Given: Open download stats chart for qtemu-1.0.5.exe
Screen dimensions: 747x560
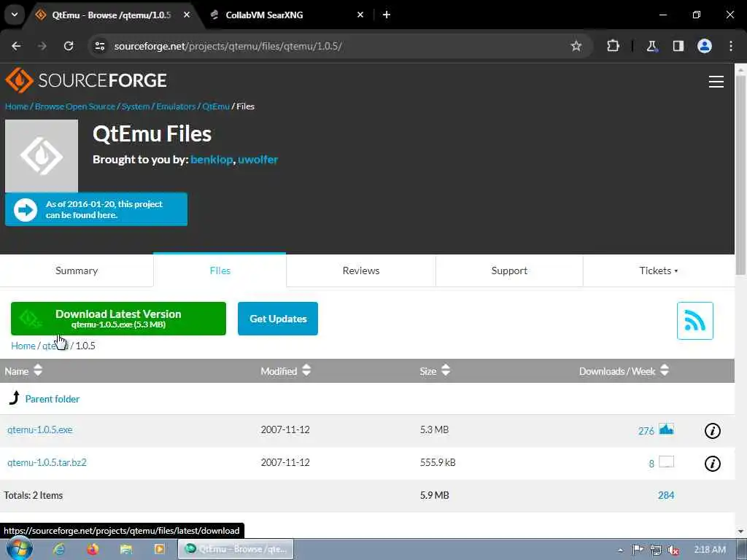Looking at the screenshot, I should point(666,429).
